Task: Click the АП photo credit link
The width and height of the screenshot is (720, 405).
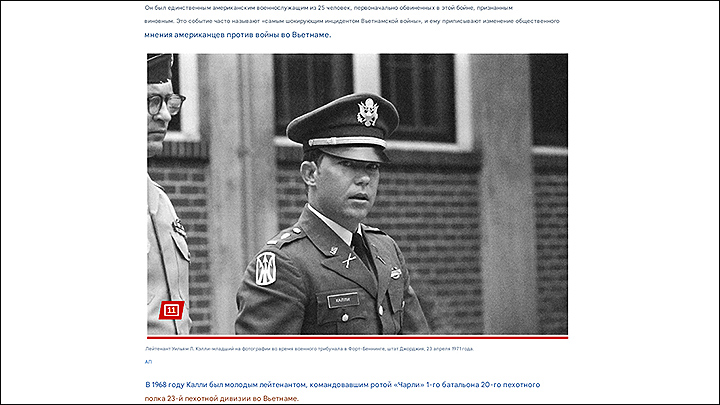Action: click(149, 361)
